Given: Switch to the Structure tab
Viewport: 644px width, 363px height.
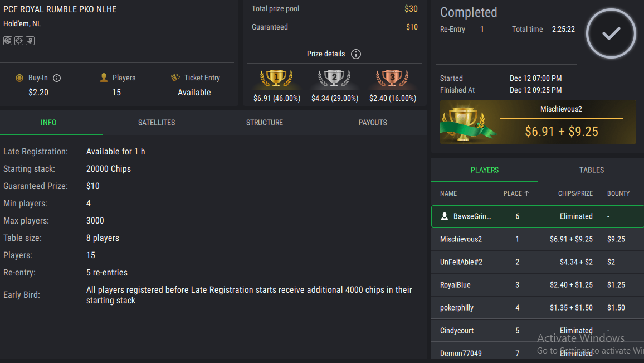Looking at the screenshot, I should (x=265, y=123).
